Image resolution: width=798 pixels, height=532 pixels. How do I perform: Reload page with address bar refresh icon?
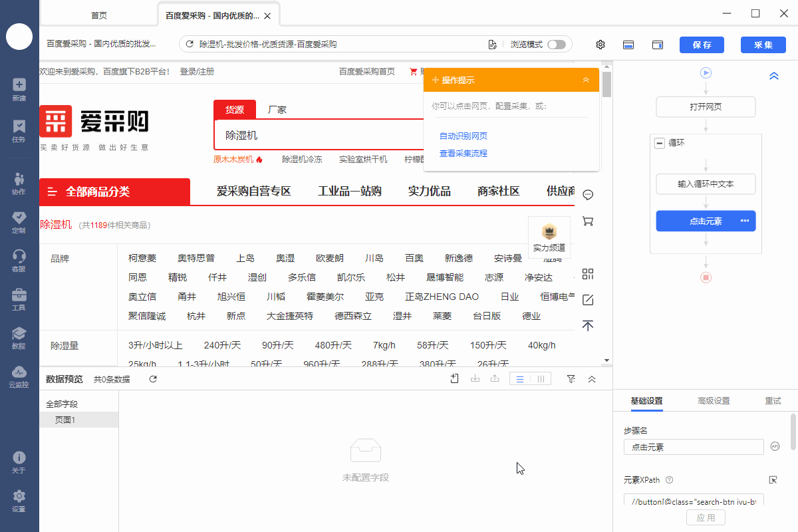click(190, 45)
